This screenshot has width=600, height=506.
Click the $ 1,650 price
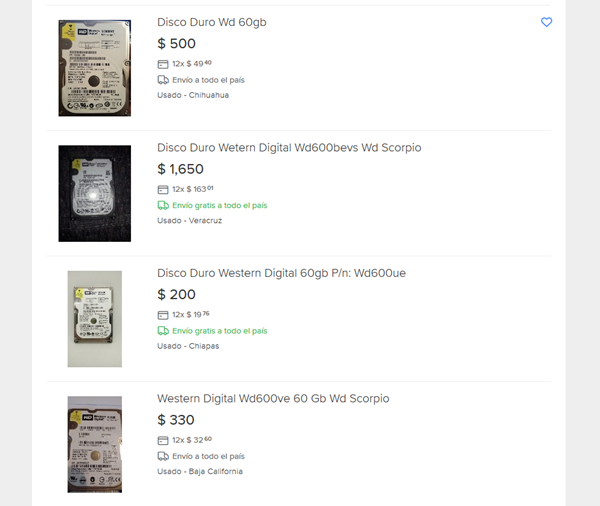(181, 169)
